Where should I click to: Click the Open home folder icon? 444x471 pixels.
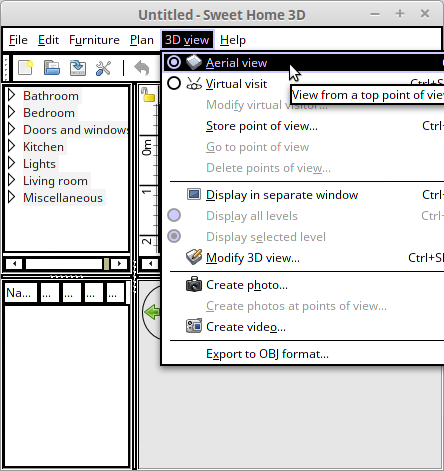click(x=52, y=68)
